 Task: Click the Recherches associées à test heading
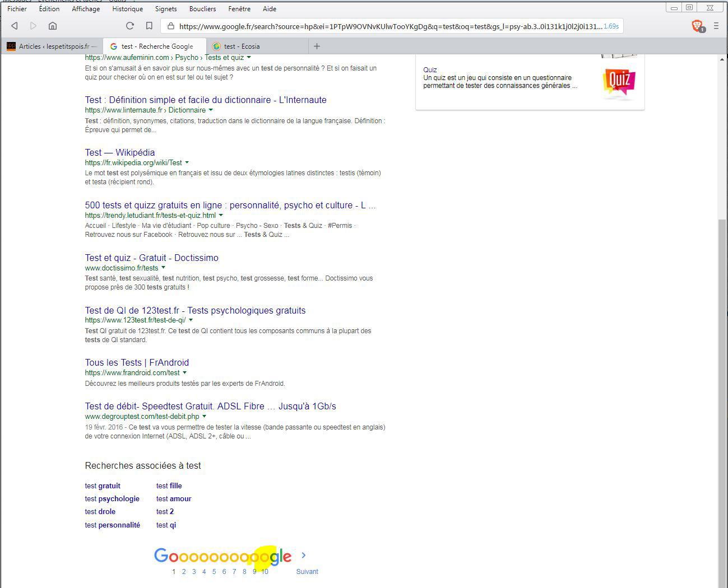143,465
